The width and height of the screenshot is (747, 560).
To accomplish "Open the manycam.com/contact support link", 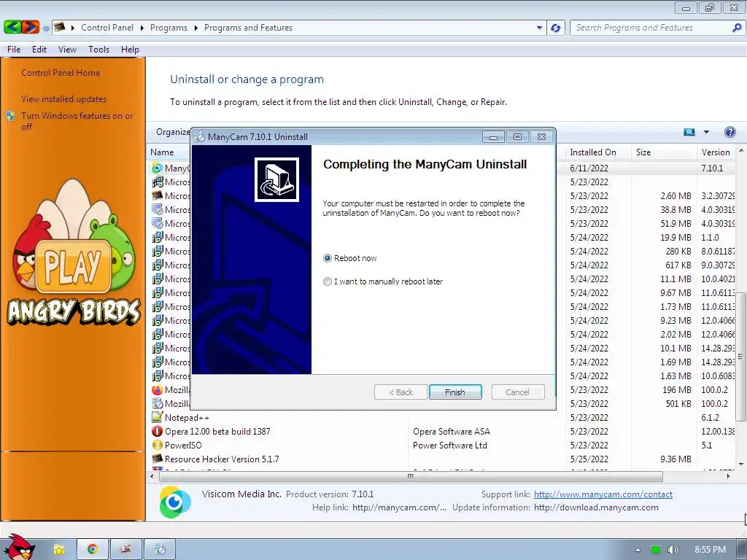I will point(603,494).
